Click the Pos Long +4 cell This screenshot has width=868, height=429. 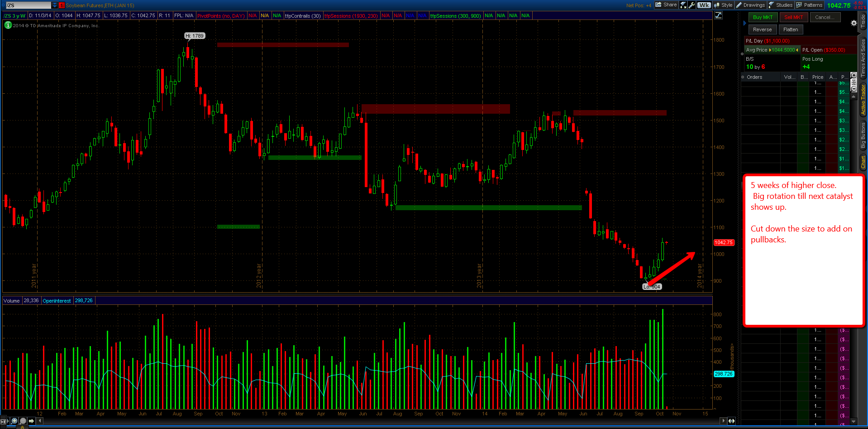tap(829, 63)
